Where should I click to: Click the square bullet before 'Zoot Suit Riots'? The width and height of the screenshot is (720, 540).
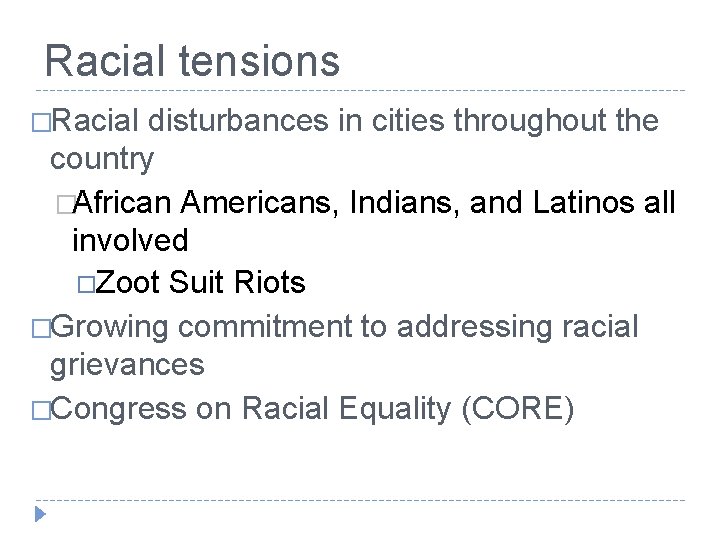click(86, 285)
